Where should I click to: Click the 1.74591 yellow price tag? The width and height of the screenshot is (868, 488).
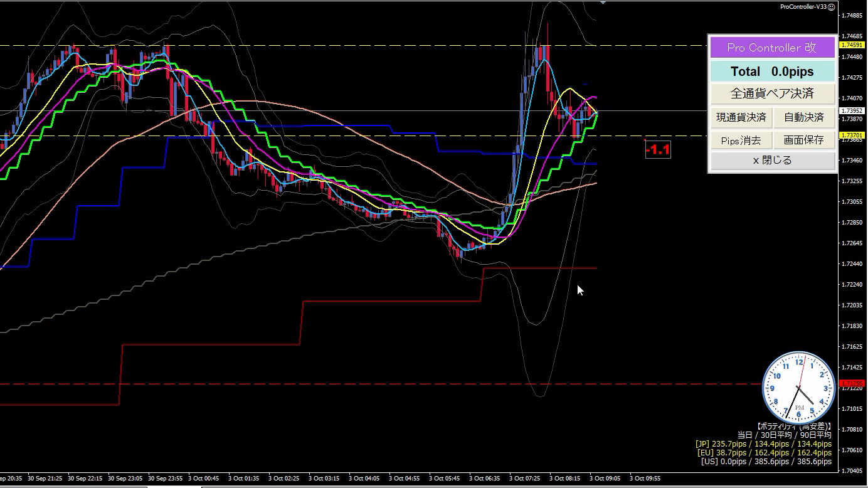click(851, 45)
